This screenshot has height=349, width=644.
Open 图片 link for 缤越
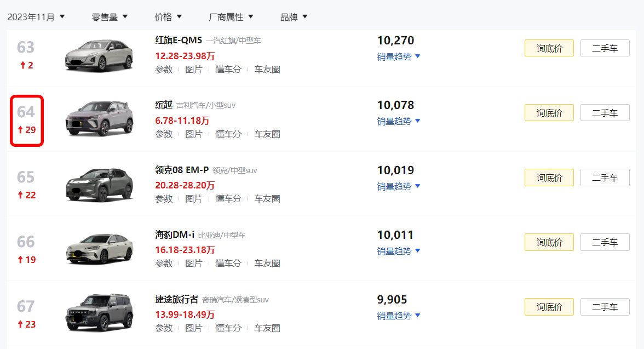194,134
